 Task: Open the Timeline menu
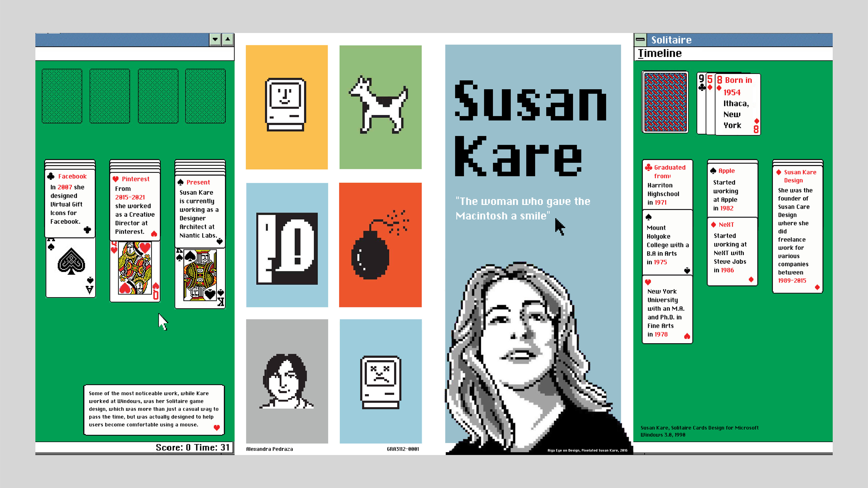tap(659, 53)
